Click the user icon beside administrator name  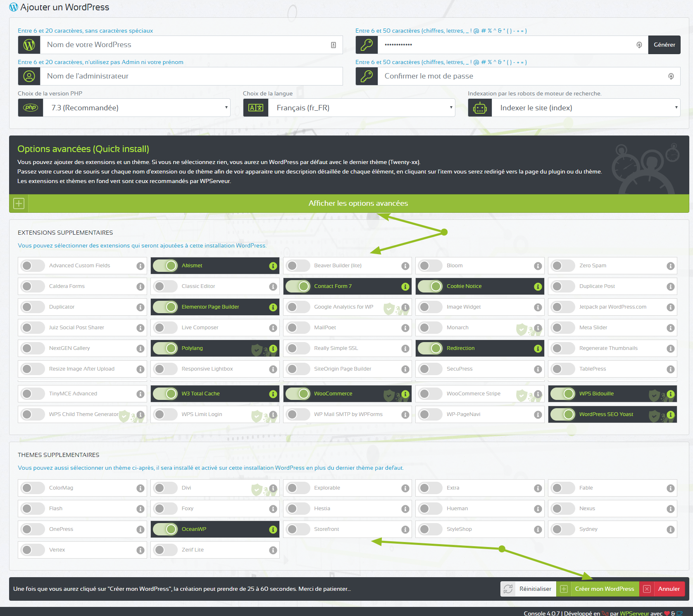point(29,76)
